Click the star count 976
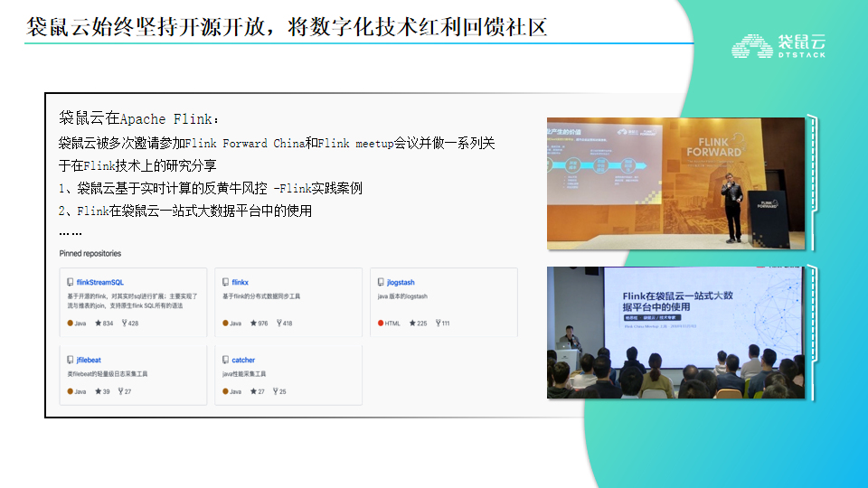The image size is (868, 488). click(263, 324)
